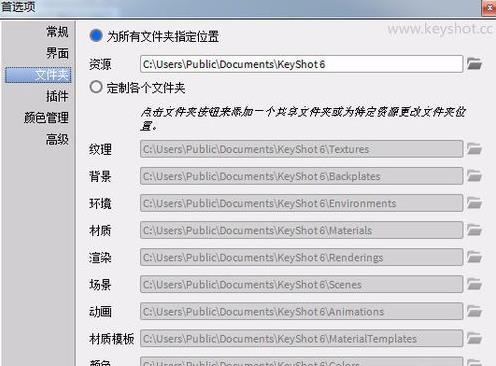The height and width of the screenshot is (366, 496).
Task: Browse folder icon for 环境 Environments path
Action: click(474, 203)
